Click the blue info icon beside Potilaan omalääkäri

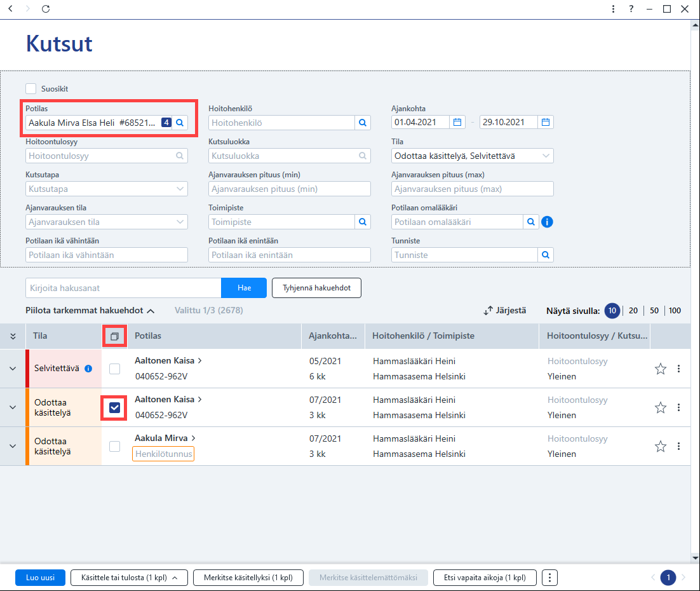[x=547, y=222]
